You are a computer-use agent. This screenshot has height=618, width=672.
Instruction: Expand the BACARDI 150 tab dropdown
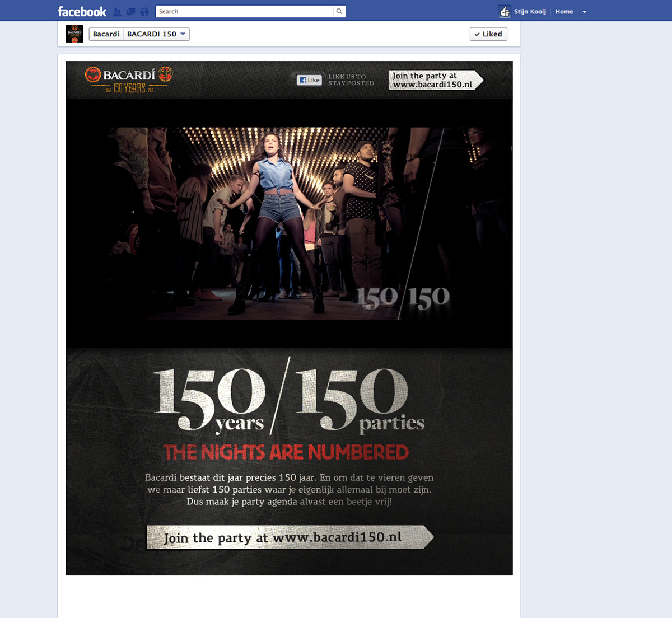click(x=156, y=34)
